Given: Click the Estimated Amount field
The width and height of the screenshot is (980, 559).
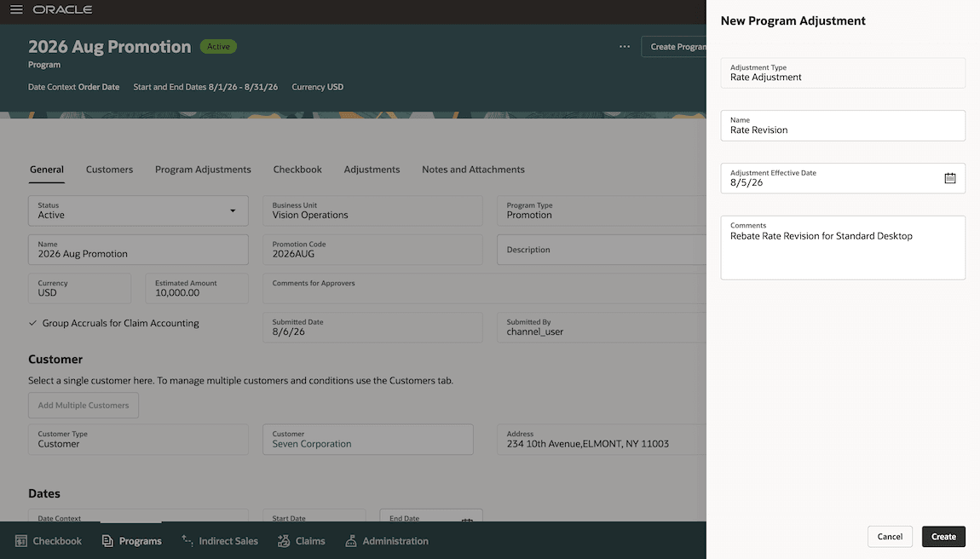Looking at the screenshot, I should (197, 288).
